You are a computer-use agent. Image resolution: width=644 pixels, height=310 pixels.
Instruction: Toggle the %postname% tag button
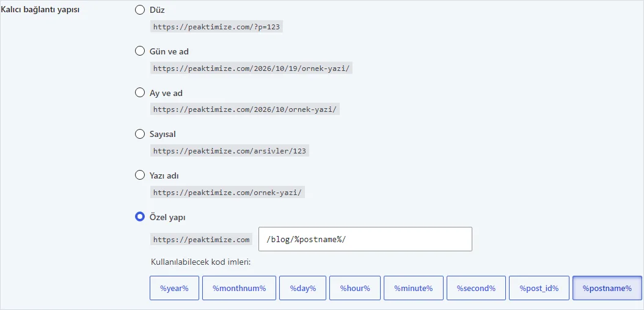[607, 288]
